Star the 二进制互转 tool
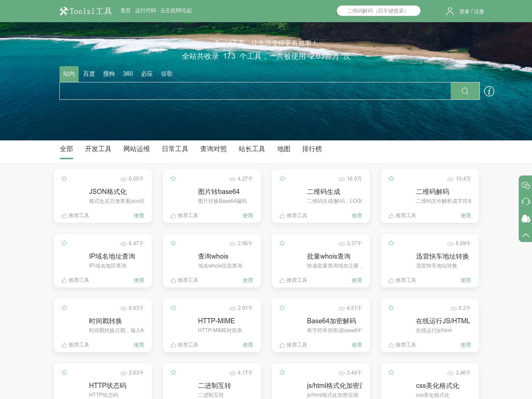The height and width of the screenshot is (399, 532). (173, 372)
